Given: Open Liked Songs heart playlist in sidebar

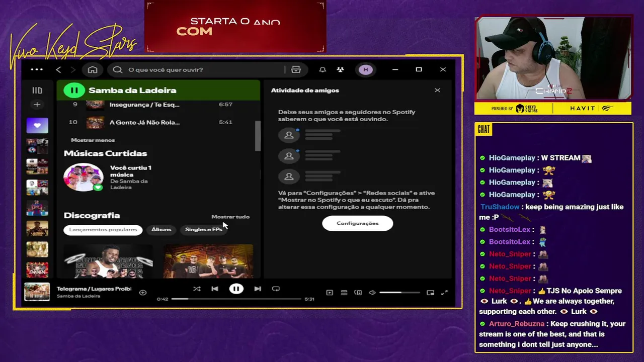Looking at the screenshot, I should pos(37,125).
